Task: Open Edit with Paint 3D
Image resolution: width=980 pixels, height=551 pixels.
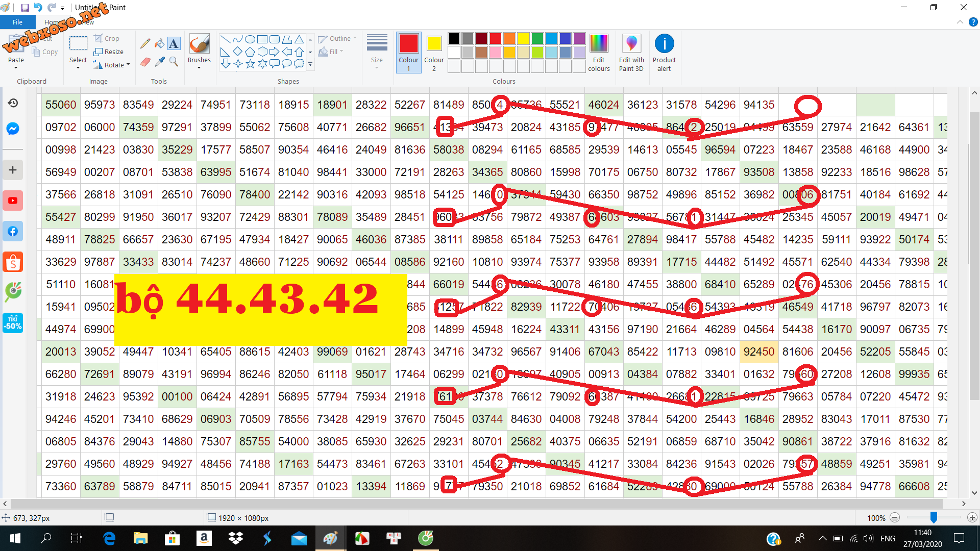Action: pos(631,53)
